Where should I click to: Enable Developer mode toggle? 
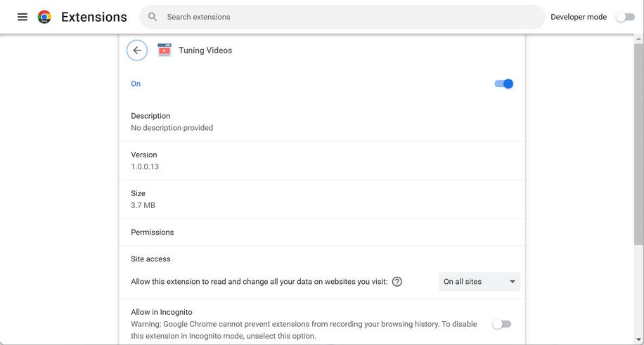tap(625, 17)
